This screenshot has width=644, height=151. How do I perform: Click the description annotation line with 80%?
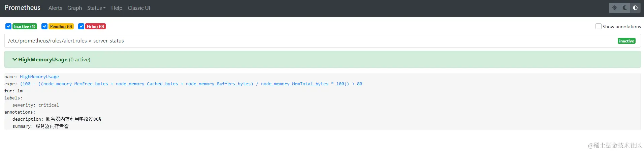(x=57, y=119)
